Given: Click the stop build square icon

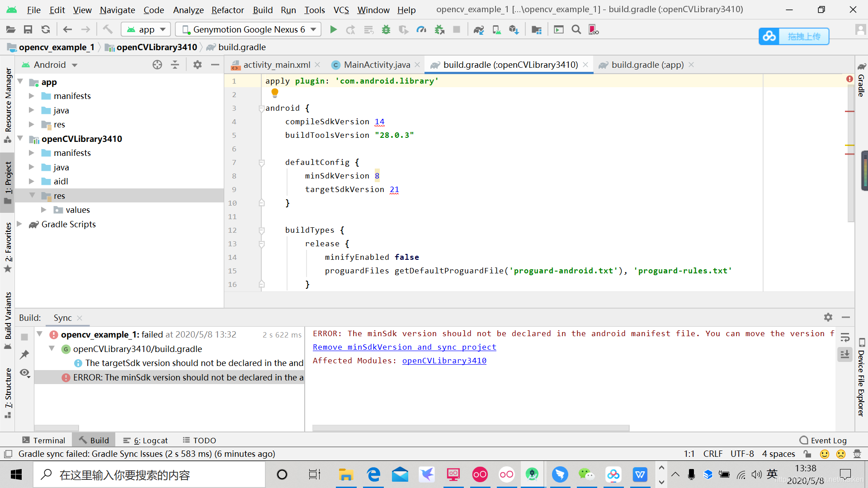Looking at the screenshot, I should pos(24,337).
